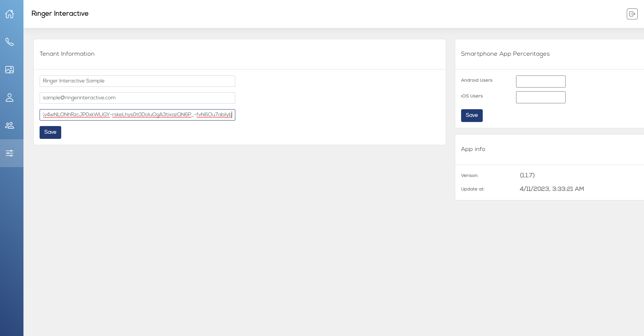Open the Calls section via the phone icon
The width and height of the screenshot is (644, 336).
point(9,42)
